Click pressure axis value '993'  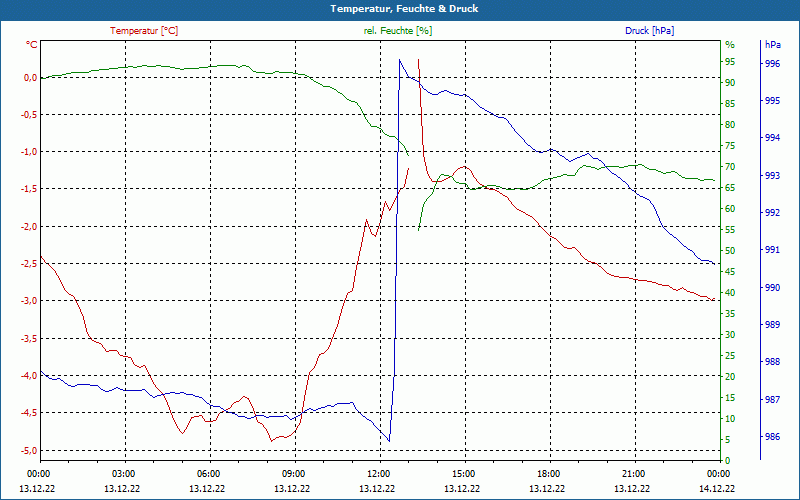pos(772,176)
